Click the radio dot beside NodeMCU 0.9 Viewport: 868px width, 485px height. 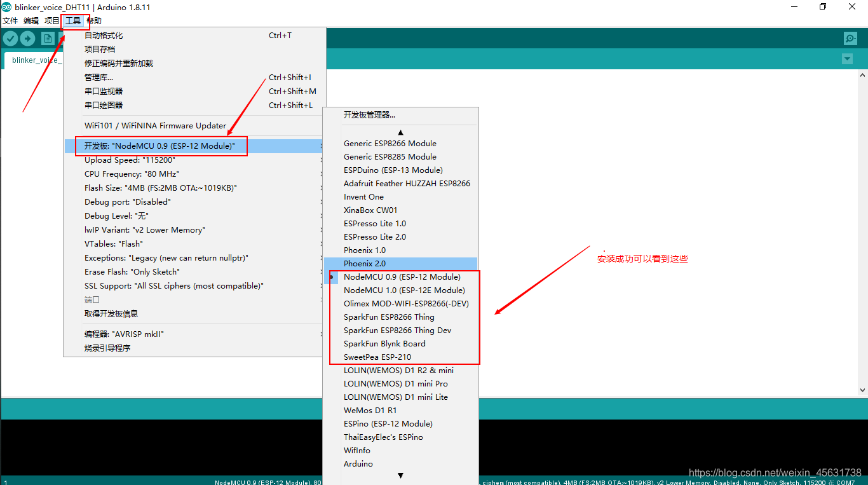[333, 277]
